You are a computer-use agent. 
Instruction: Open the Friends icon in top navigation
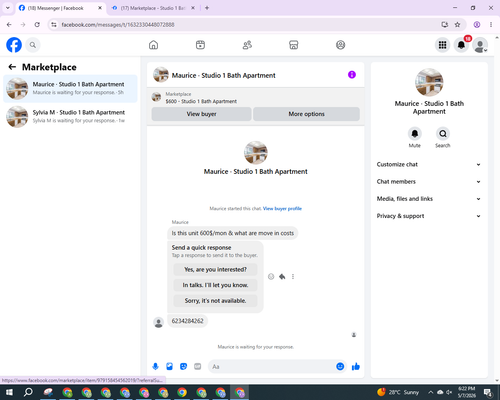(x=247, y=45)
